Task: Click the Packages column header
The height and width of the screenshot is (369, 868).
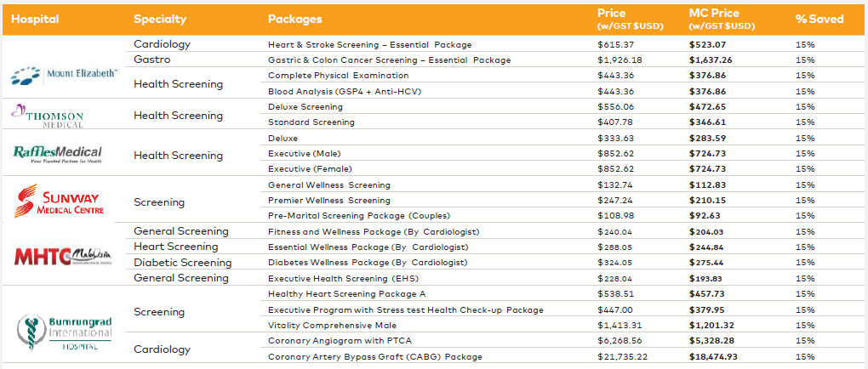Action: (x=294, y=19)
